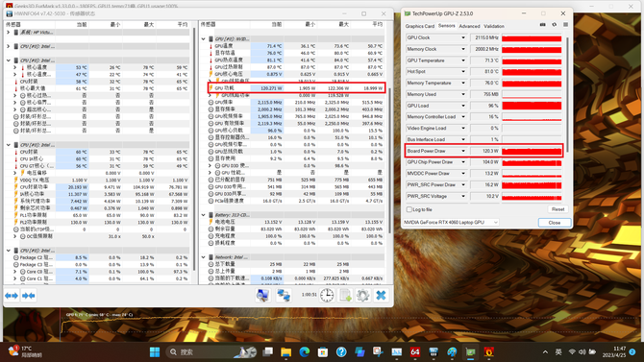Select battery voltage 13.152 V row

tap(297, 222)
